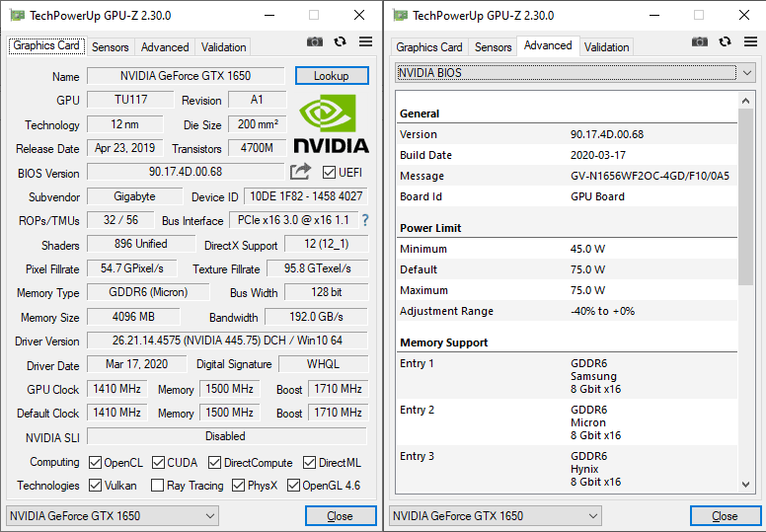Click the Bandwidth field 192.0 GB/s
766x532 pixels.
[x=316, y=317]
